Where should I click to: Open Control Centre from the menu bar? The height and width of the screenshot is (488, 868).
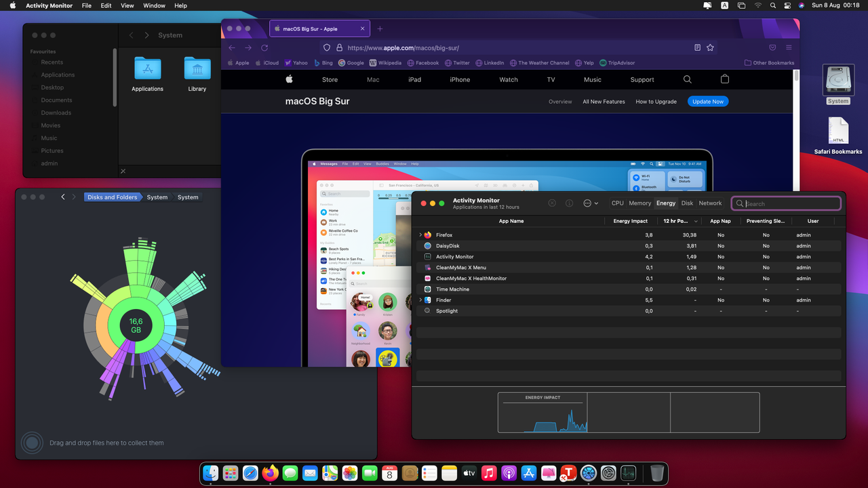pos(787,5)
